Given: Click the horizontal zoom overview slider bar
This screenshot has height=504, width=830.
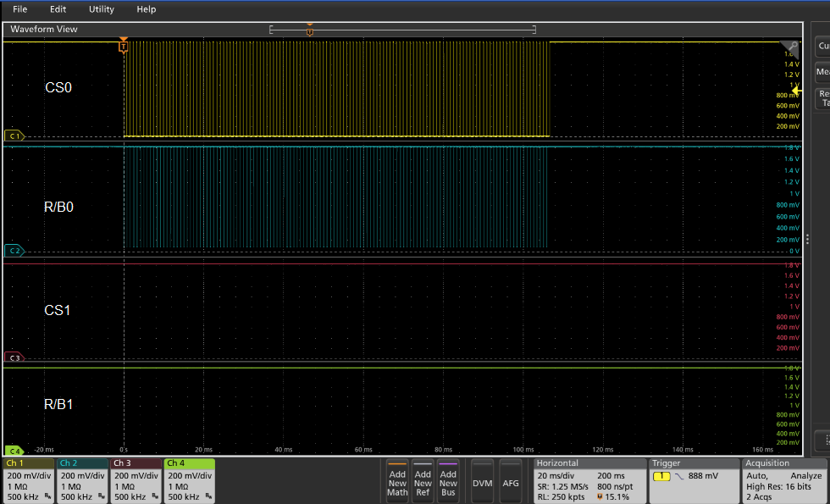Looking at the screenshot, I should [x=401, y=28].
